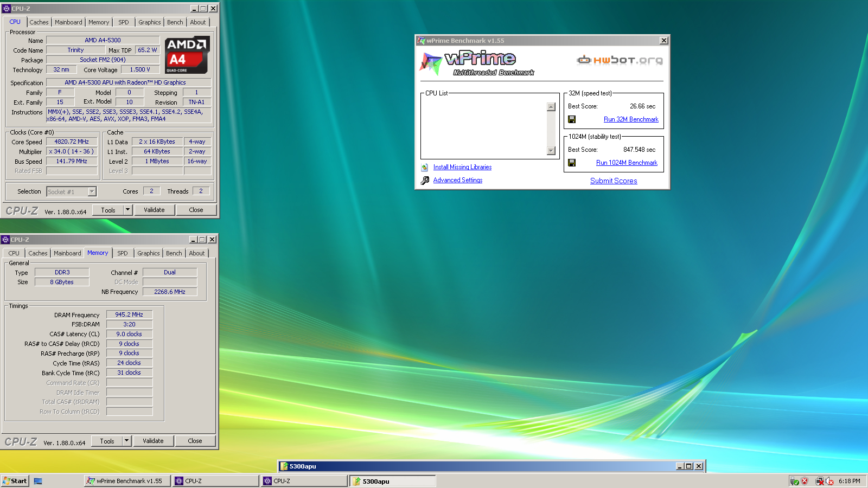Click the wPrime logo icon

(431, 64)
